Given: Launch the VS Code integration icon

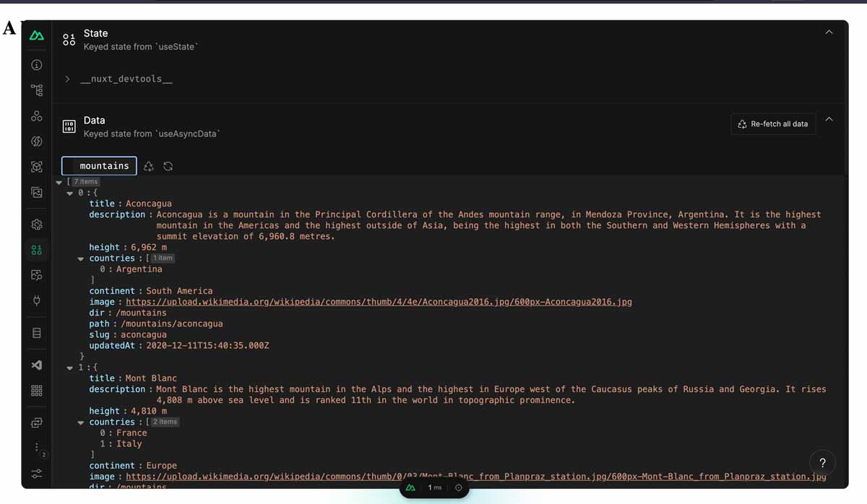Looking at the screenshot, I should tap(36, 365).
